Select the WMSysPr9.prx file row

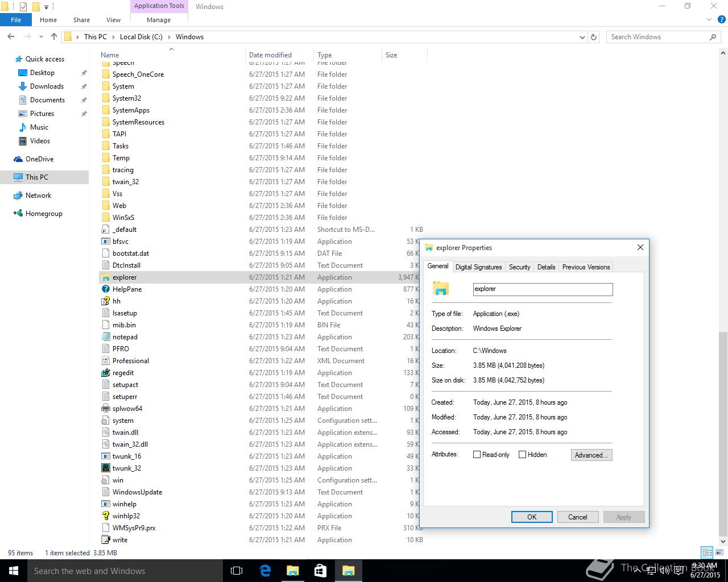(x=262, y=528)
